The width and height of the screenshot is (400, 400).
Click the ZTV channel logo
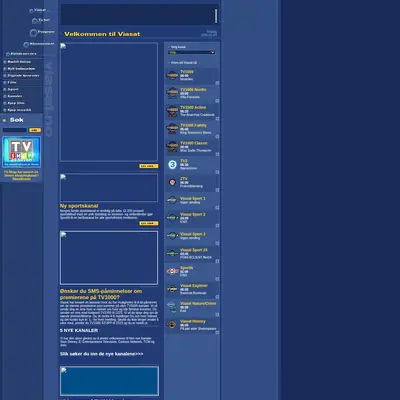(x=172, y=182)
